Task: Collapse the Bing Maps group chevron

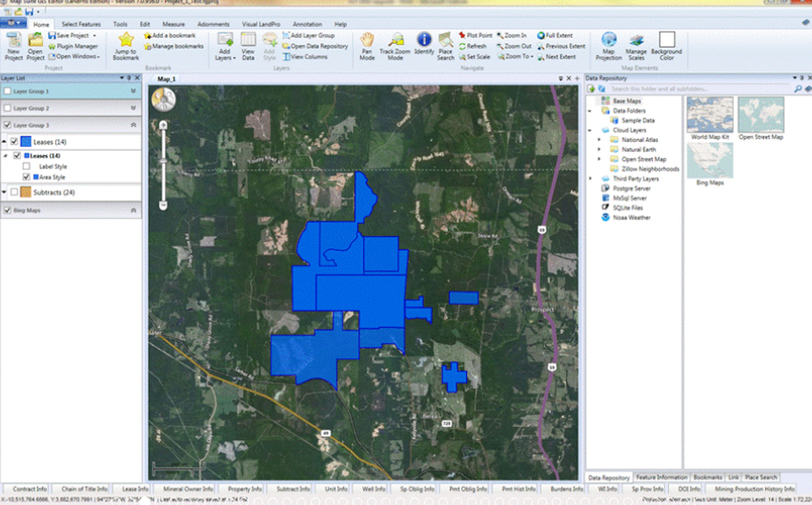Action: [133, 210]
